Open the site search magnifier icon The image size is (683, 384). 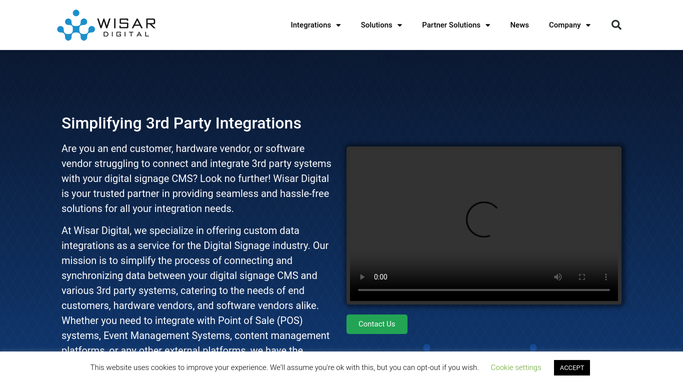point(616,25)
